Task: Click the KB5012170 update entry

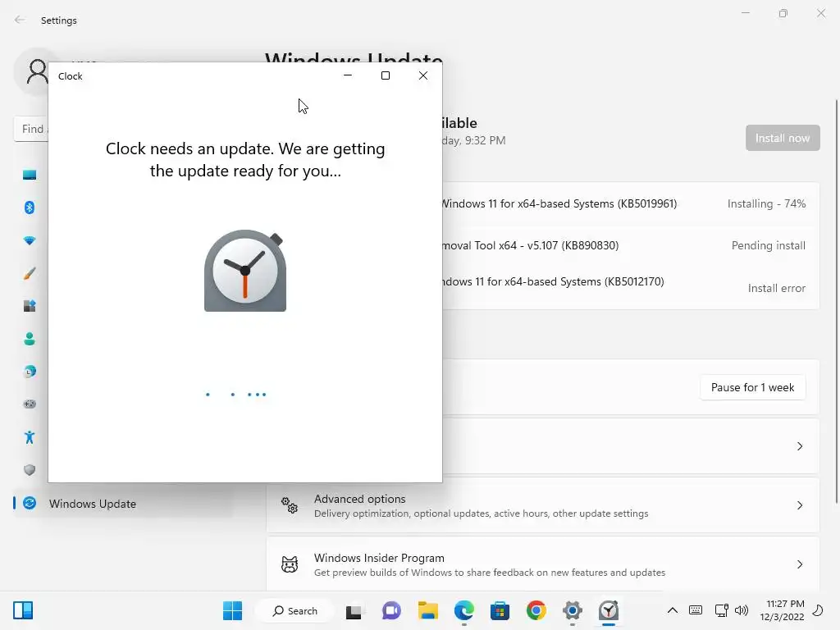Action: coord(553,281)
